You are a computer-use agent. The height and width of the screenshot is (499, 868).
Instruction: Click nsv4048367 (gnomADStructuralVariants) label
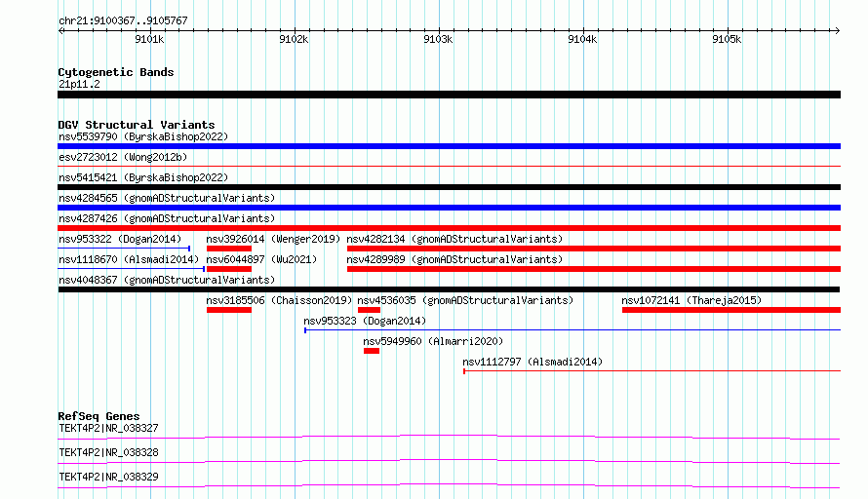[x=167, y=280]
